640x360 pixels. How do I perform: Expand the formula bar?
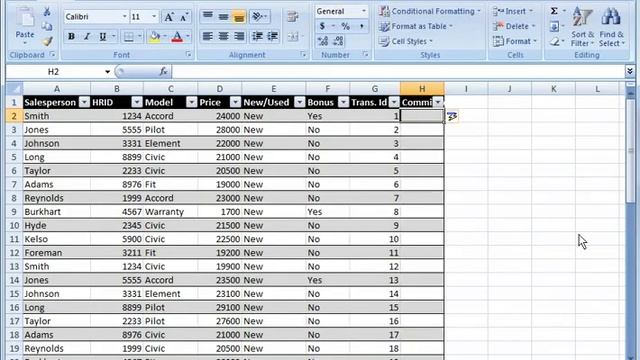(630, 72)
